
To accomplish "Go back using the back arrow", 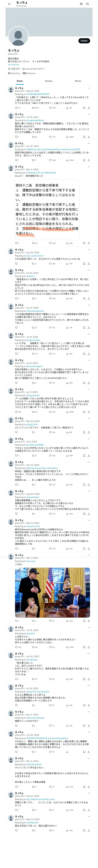I will coord(9,4).
